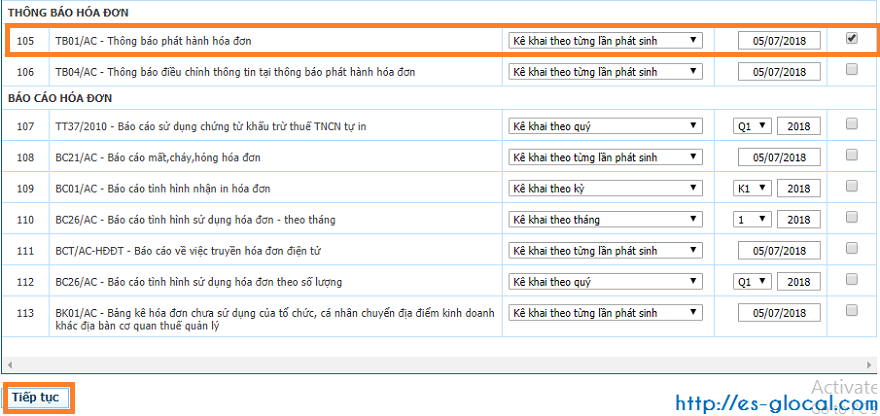The height and width of the screenshot is (416, 880).
Task: Select checkbox for row 107 TT37/2010
Action: pyautogui.click(x=852, y=124)
